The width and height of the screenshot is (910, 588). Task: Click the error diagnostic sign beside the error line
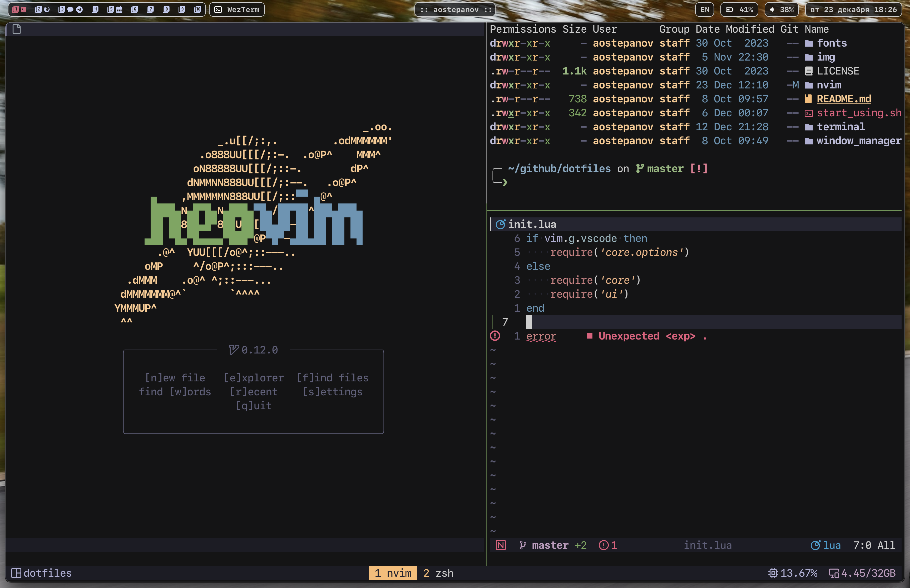[x=495, y=336]
